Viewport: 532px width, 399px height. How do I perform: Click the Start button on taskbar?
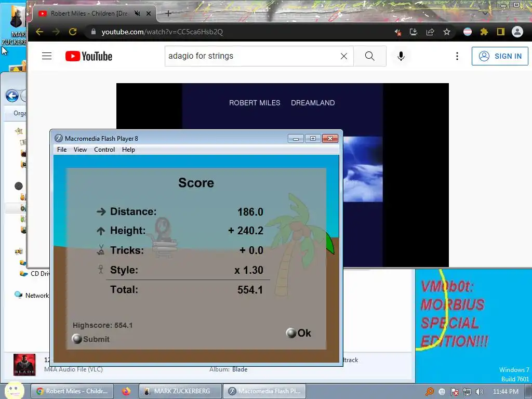click(14, 391)
